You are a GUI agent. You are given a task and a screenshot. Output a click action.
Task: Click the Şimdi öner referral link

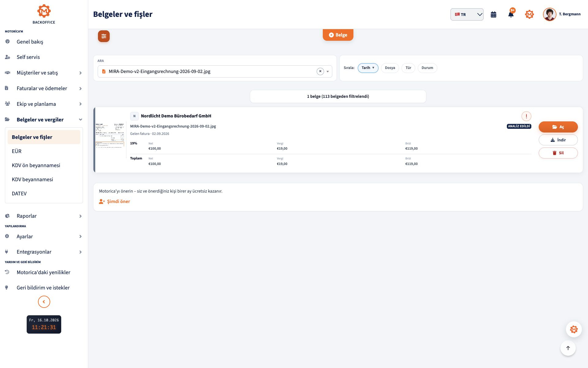(x=115, y=201)
